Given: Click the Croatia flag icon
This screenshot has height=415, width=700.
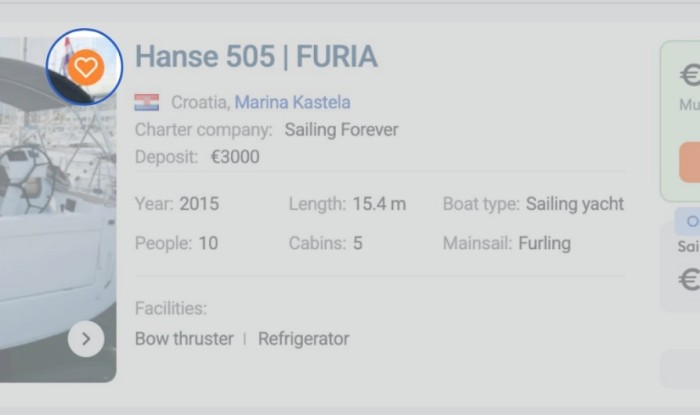Looking at the screenshot, I should click(x=147, y=102).
